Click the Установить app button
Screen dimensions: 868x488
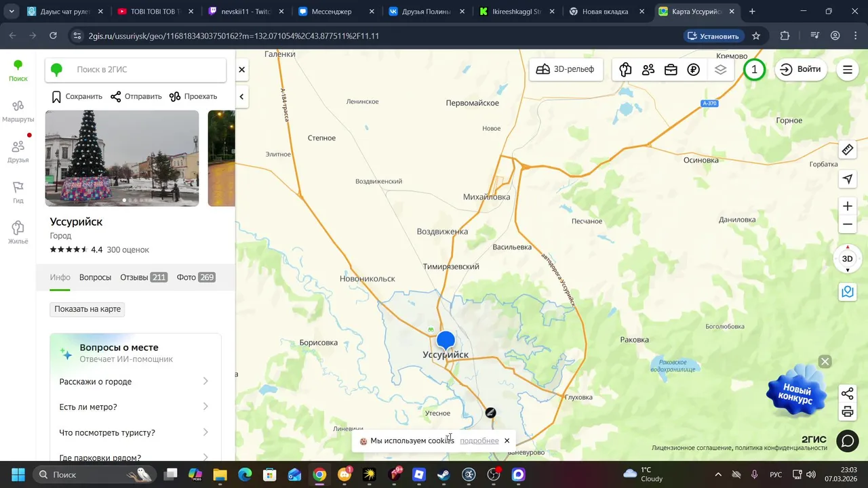point(713,36)
